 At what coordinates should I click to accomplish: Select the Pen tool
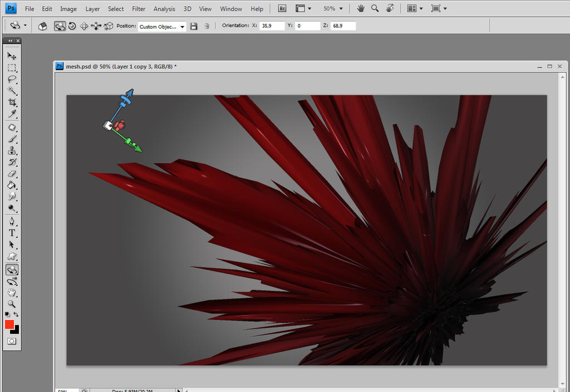pyautogui.click(x=12, y=222)
